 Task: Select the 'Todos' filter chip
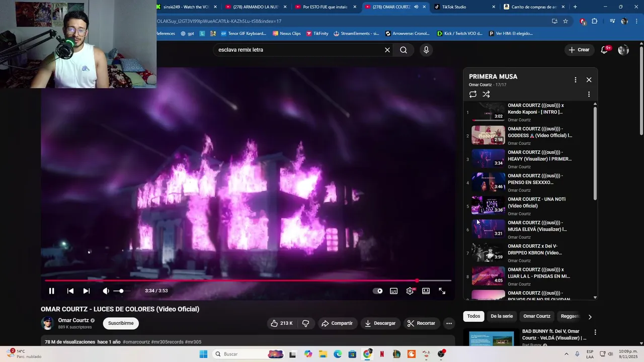[x=473, y=316]
